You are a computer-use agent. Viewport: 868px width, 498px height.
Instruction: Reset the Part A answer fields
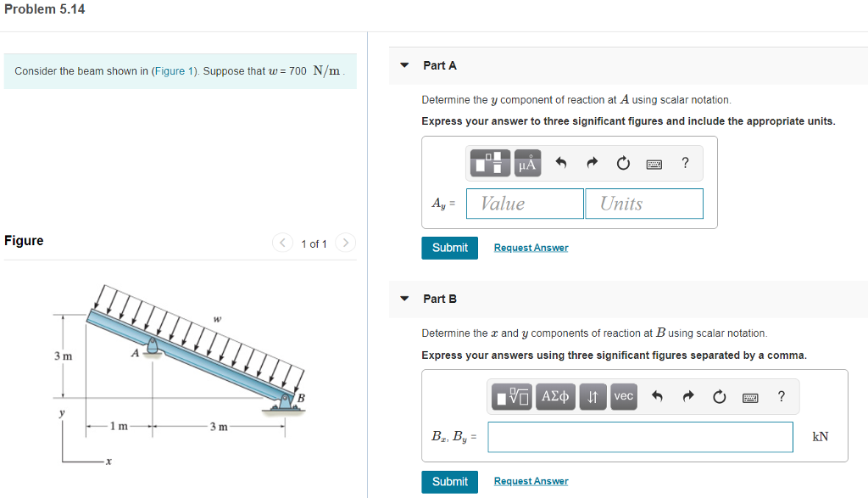point(622,163)
